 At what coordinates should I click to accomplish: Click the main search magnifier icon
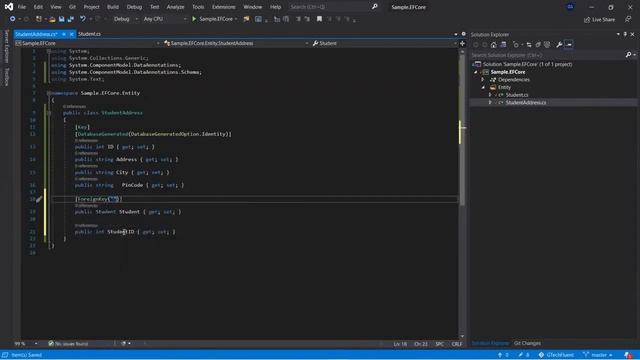click(375, 7)
